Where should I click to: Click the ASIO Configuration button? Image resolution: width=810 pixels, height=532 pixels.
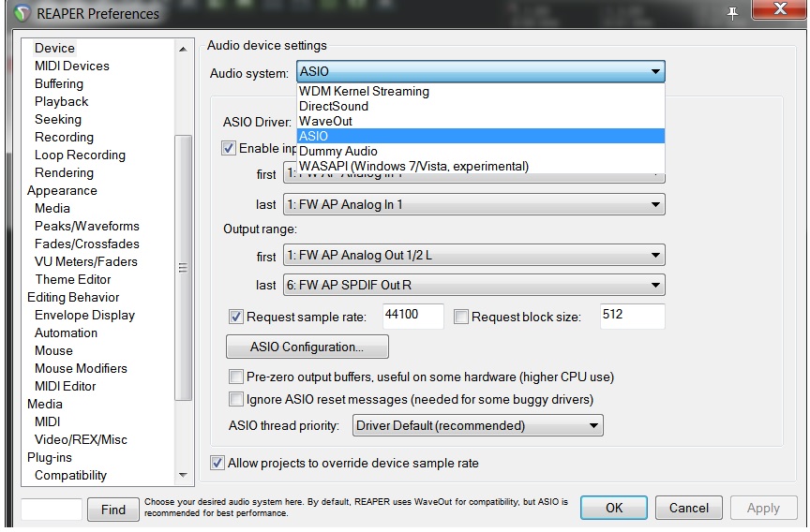(x=307, y=347)
